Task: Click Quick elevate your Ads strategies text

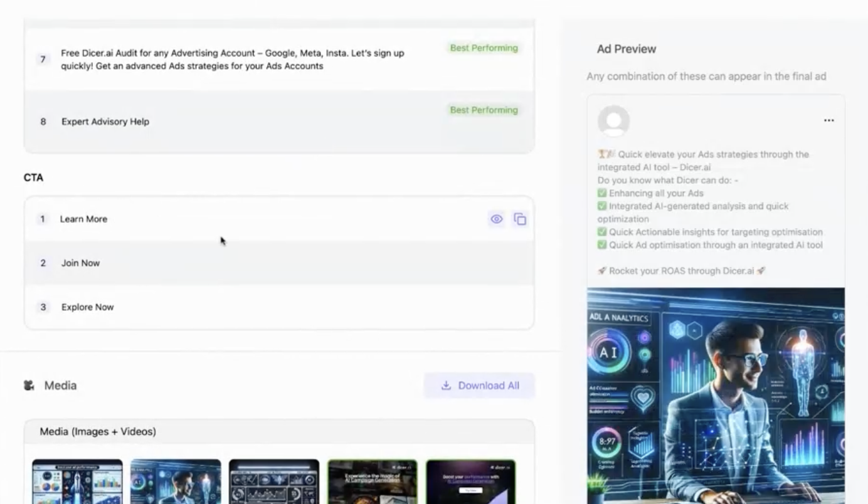Action: click(x=703, y=160)
